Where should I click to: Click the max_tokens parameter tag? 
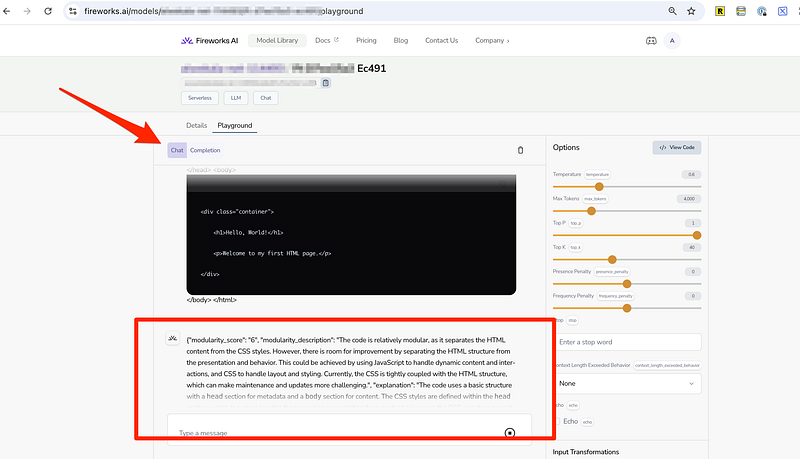pyautogui.click(x=595, y=199)
